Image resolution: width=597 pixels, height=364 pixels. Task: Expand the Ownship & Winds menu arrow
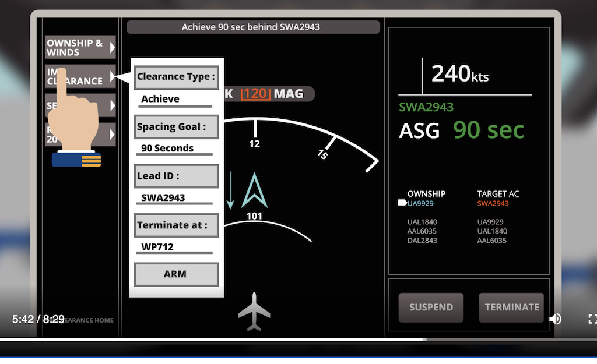(112, 48)
